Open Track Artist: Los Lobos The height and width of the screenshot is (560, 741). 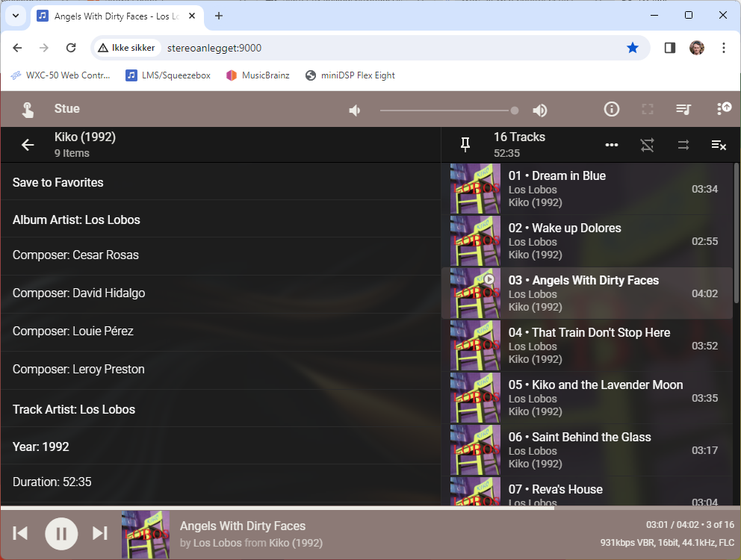pyautogui.click(x=220, y=409)
